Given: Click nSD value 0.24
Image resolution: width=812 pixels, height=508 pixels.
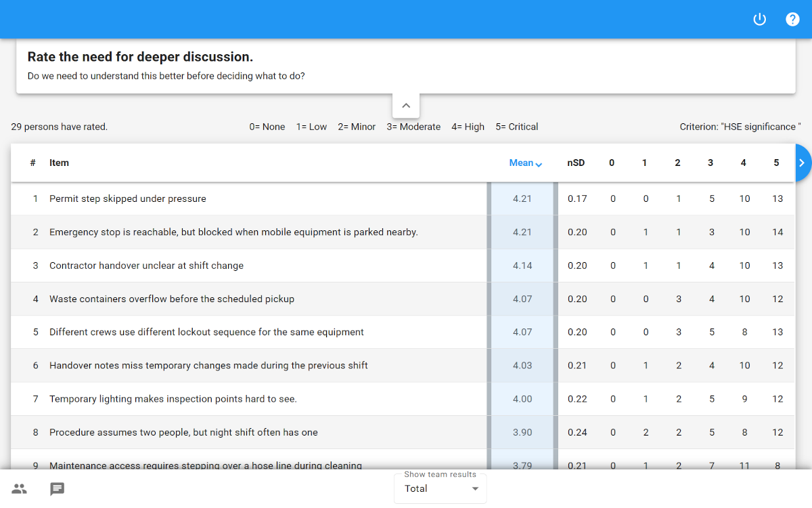Looking at the screenshot, I should pyautogui.click(x=577, y=432).
